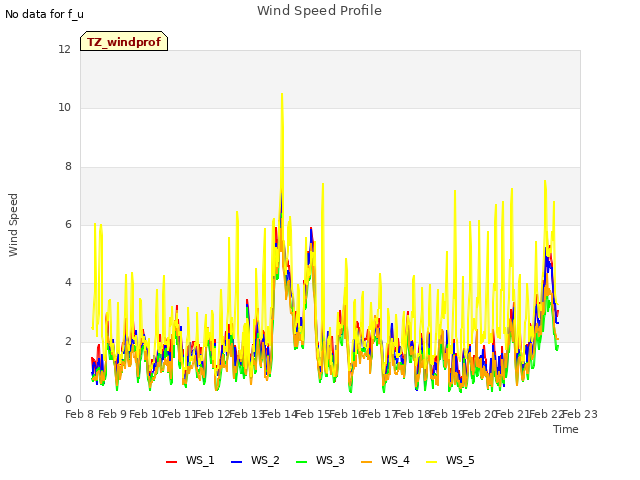Click the Wind Speed Profile chart title
Viewport: 640px width, 480px height.
coord(319,11)
